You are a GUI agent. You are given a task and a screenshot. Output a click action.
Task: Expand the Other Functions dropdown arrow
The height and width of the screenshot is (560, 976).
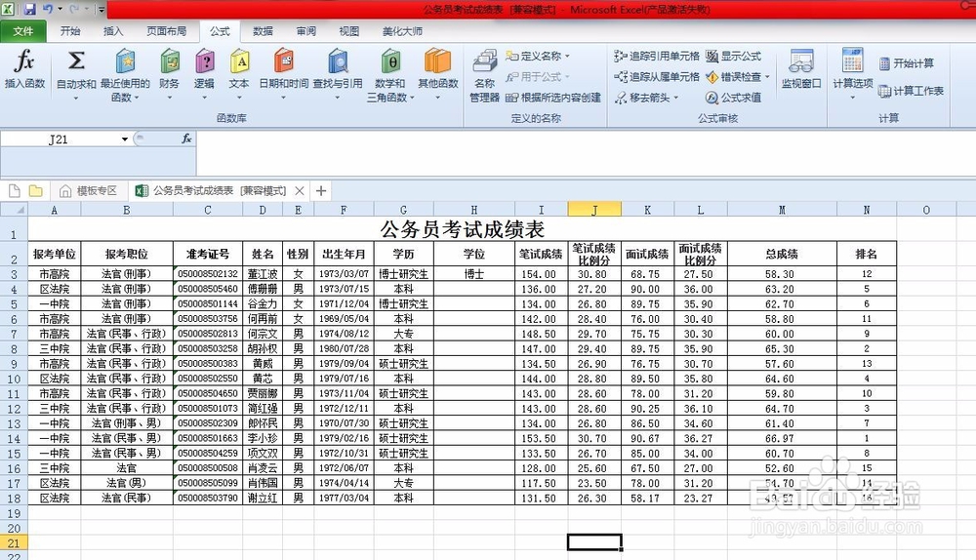[x=437, y=98]
